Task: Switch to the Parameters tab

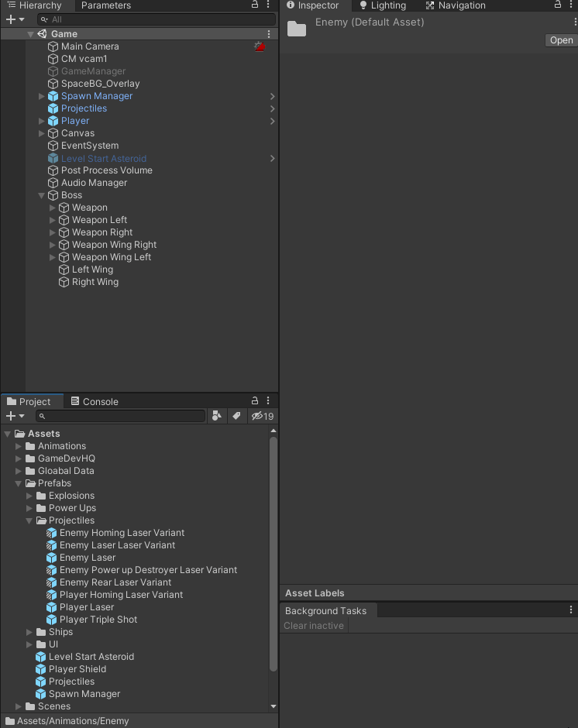Action: click(105, 5)
